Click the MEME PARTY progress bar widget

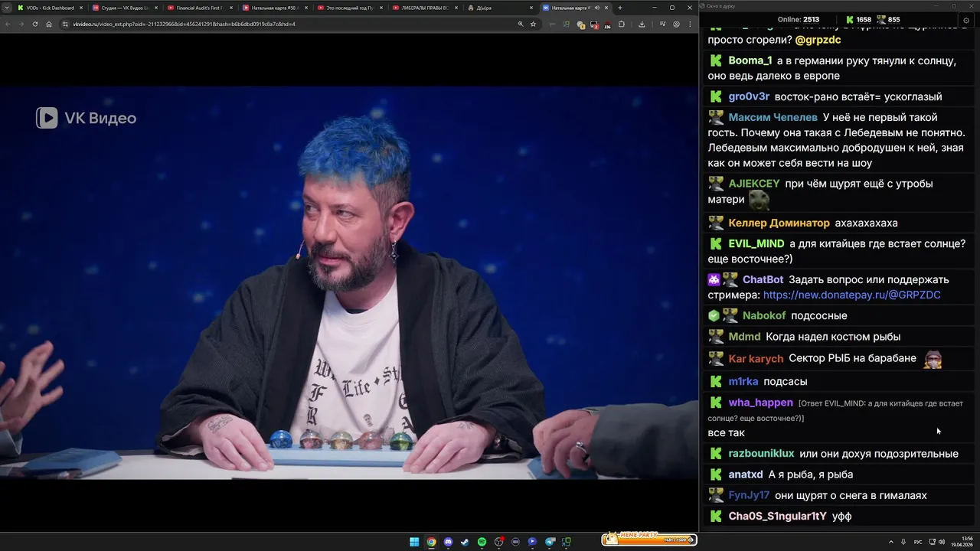[x=649, y=539]
